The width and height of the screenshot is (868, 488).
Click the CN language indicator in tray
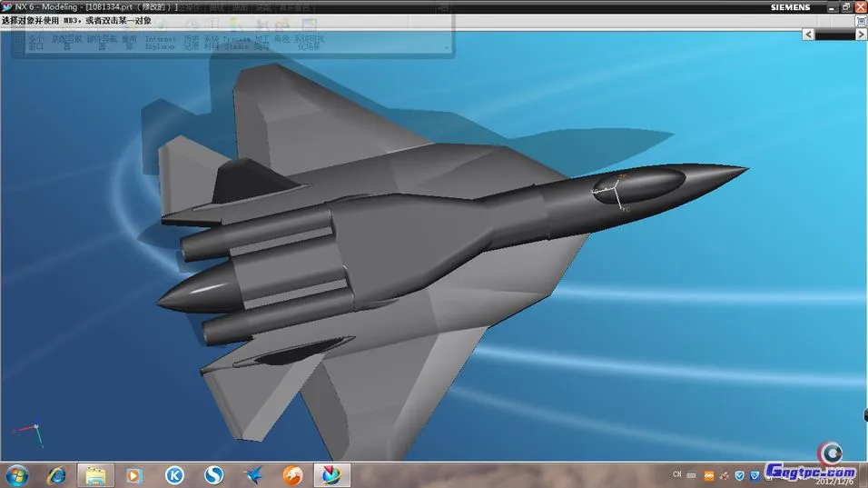pyautogui.click(x=676, y=474)
